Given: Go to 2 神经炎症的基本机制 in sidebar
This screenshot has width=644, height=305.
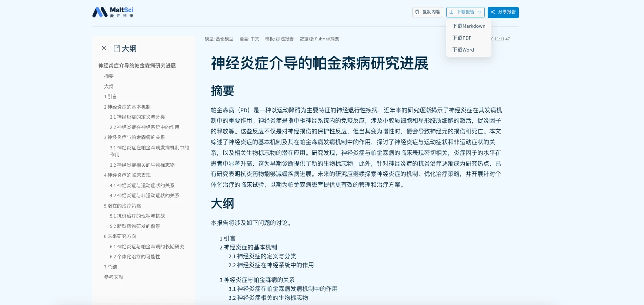Looking at the screenshot, I should 127,107.
